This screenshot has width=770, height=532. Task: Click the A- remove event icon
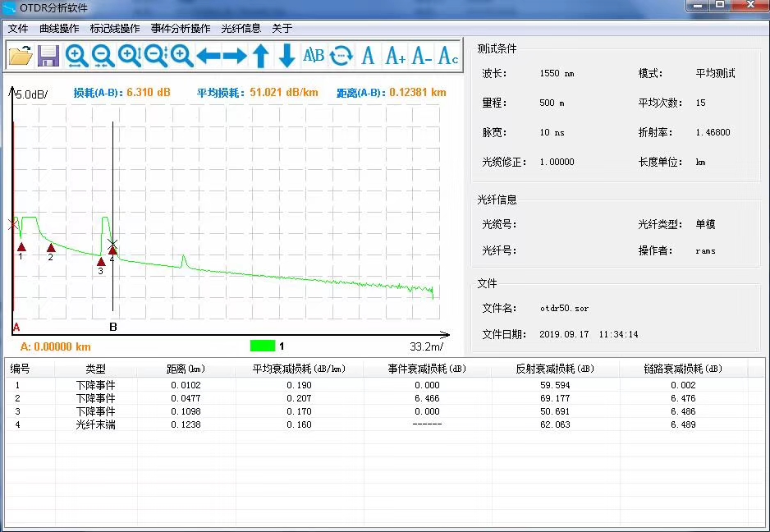422,56
